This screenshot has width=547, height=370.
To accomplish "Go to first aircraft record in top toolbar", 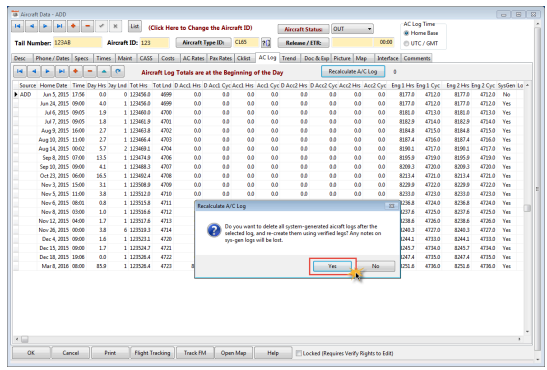I will [x=17, y=26].
